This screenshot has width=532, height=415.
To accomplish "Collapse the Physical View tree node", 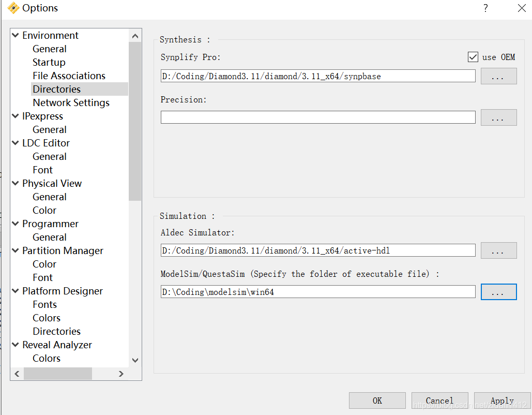I will [x=16, y=183].
